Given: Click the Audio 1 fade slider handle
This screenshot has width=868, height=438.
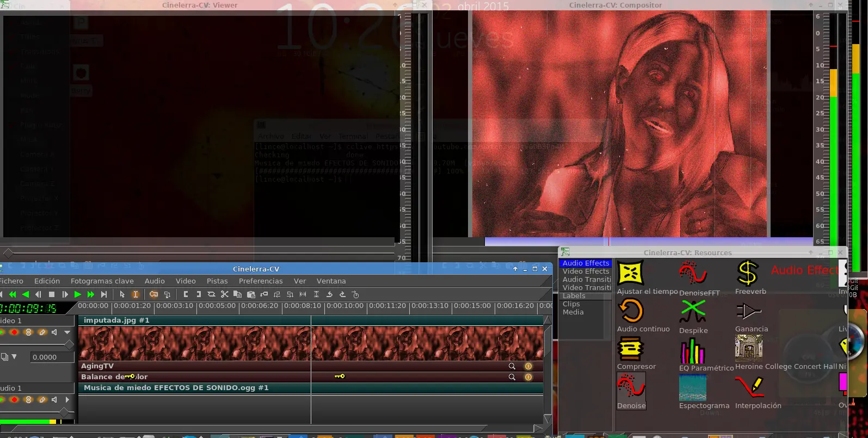Looking at the screenshot, I should [64, 412].
